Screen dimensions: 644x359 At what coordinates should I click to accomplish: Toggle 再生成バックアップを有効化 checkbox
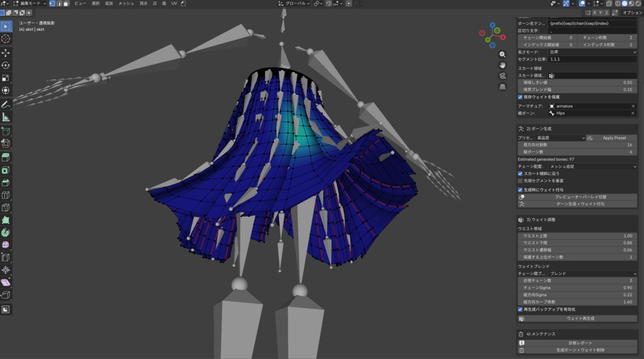tap(520, 309)
